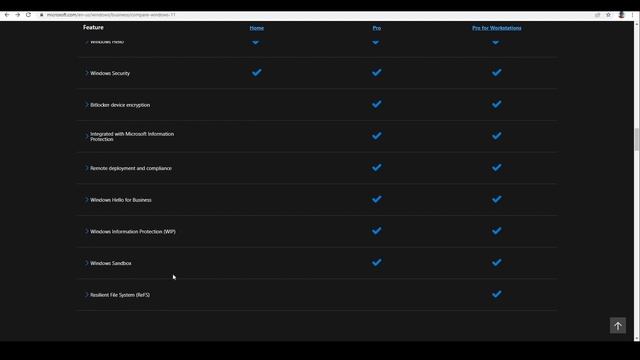
Task: Focus the microsoft.com address bar
Action: click(111, 15)
